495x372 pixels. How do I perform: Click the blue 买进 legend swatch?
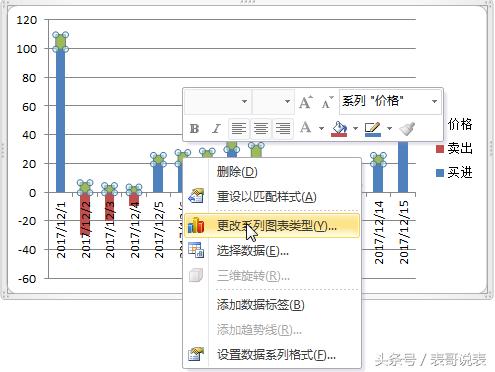[440, 173]
